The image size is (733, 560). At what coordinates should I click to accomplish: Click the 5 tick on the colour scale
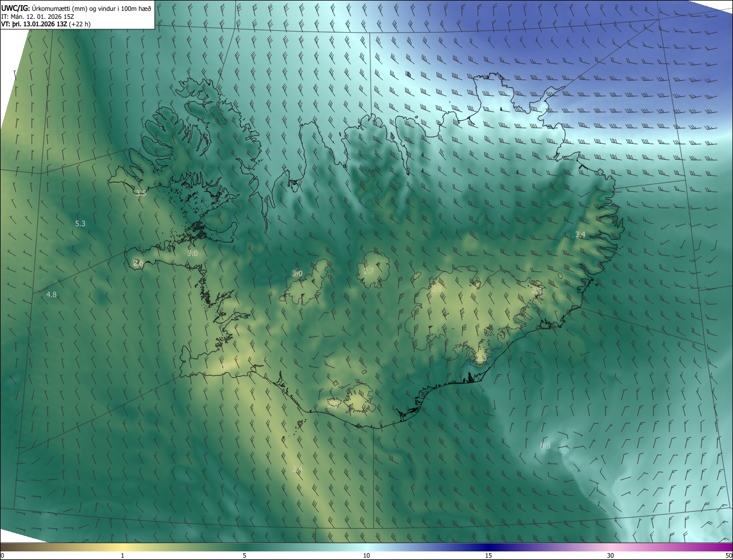point(245,555)
